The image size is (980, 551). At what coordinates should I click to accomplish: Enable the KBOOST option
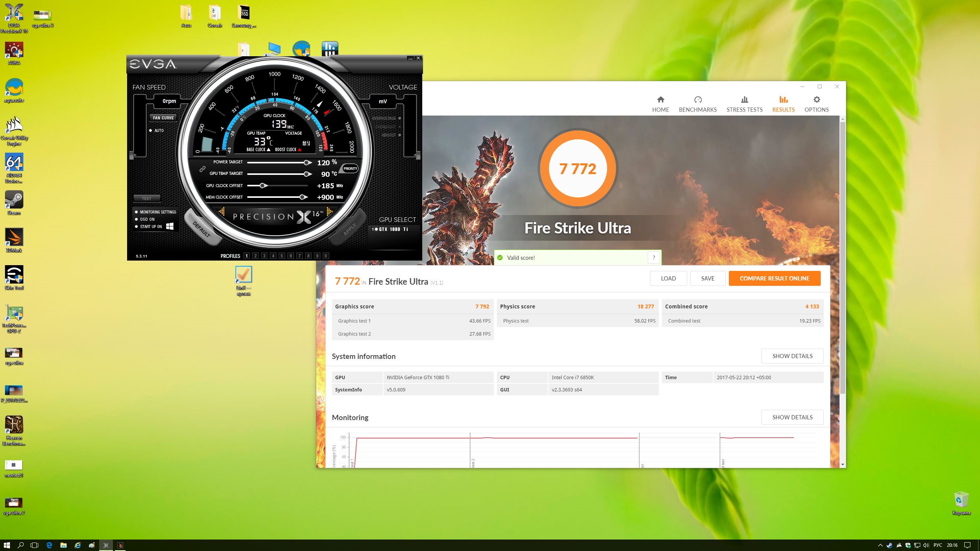pyautogui.click(x=399, y=135)
